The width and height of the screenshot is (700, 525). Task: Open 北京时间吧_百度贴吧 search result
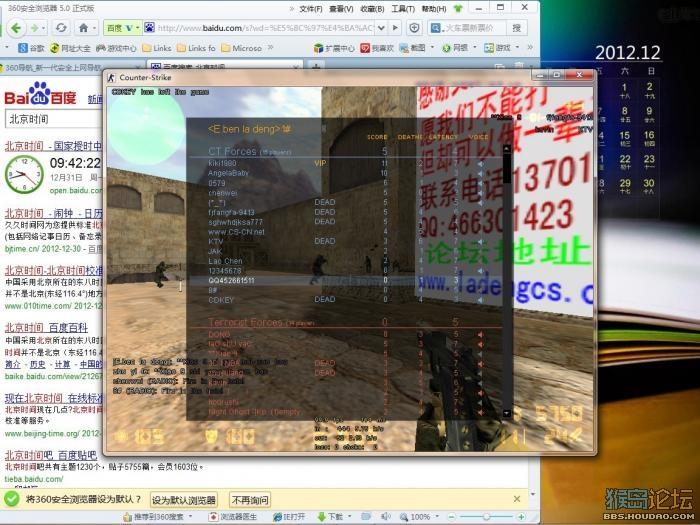(x=50, y=455)
